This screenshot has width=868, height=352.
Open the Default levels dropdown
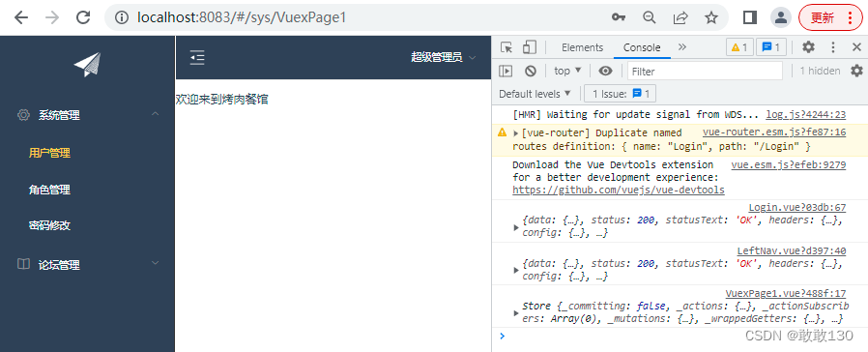point(535,94)
